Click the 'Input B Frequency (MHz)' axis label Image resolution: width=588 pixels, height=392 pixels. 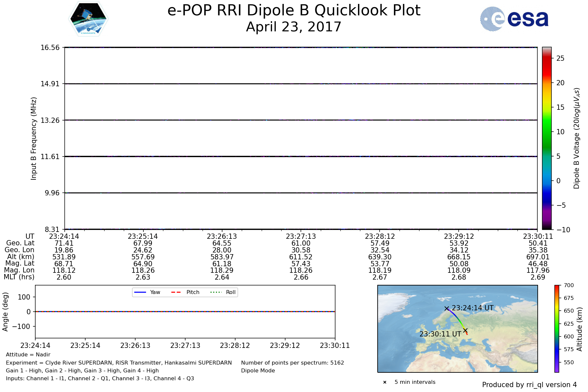[x=34, y=138]
